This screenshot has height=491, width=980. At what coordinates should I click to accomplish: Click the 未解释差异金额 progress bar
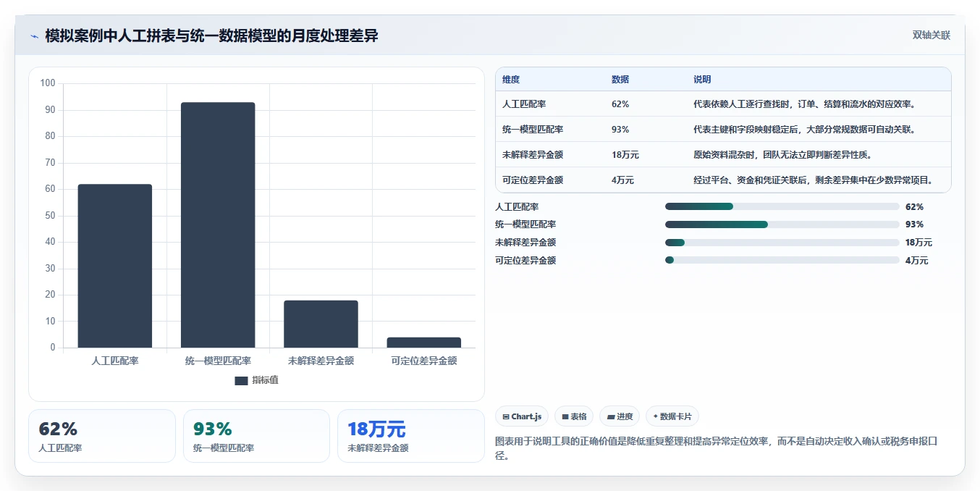tap(782, 243)
